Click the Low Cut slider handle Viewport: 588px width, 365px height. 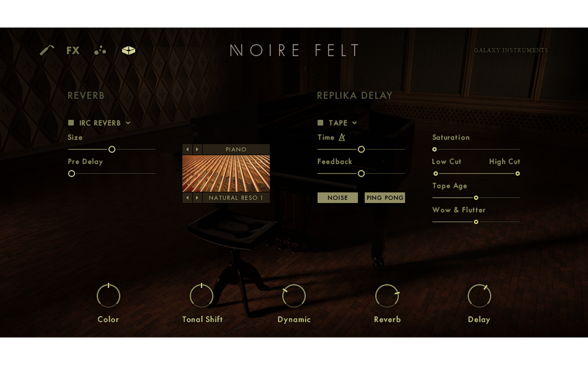(x=436, y=174)
